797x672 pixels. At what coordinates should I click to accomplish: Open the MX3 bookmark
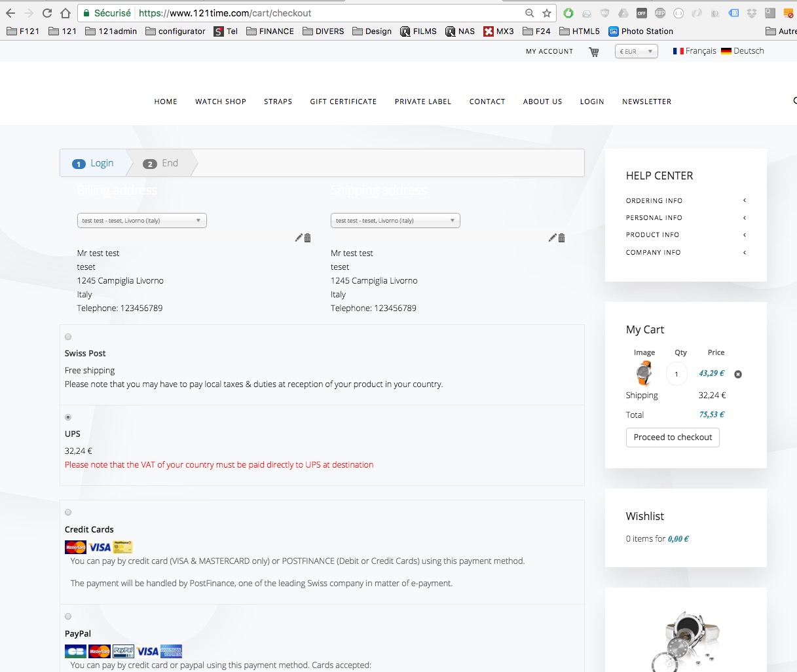click(x=498, y=31)
